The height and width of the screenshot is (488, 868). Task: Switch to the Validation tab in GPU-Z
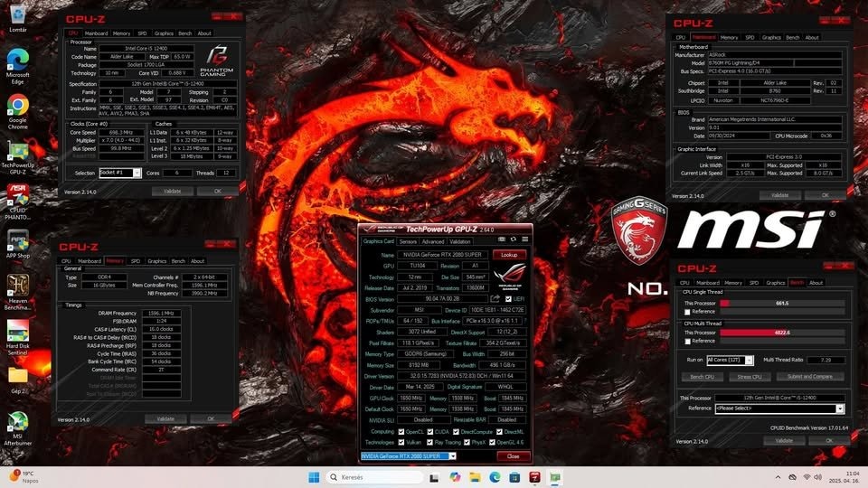click(459, 241)
